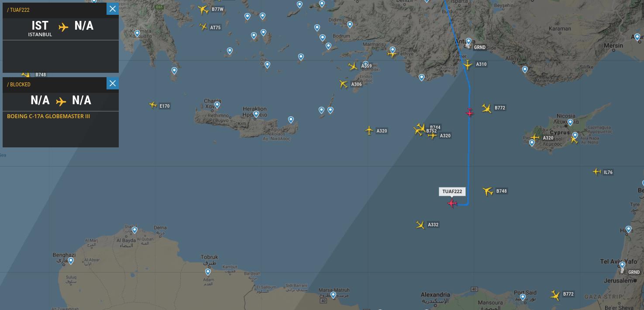Select the A332 aircraft icon
Screen dimensions: 644x310
click(x=420, y=225)
